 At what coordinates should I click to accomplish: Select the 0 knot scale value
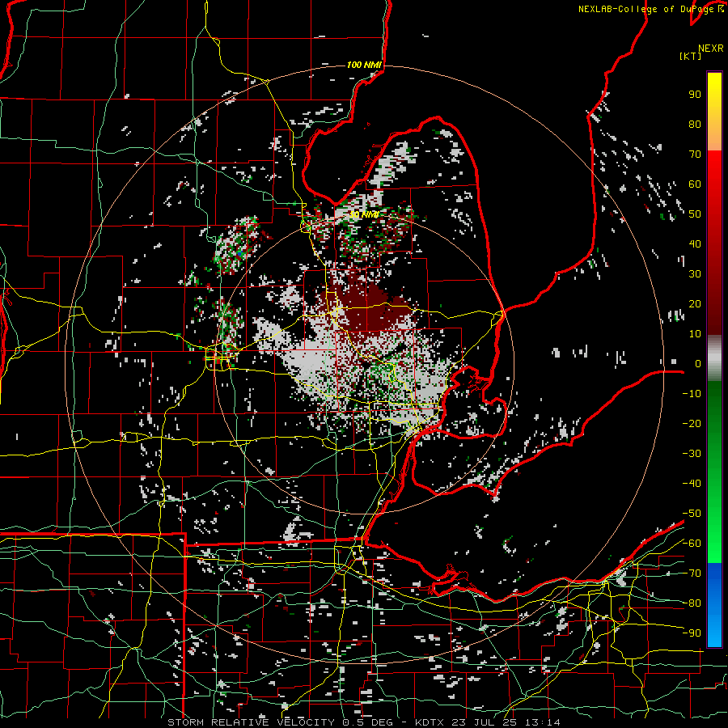698,364
